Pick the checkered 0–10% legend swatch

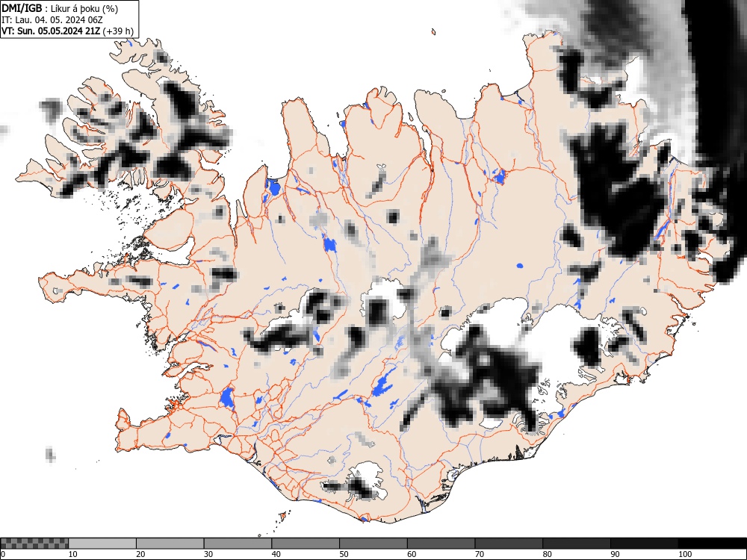click(x=34, y=544)
